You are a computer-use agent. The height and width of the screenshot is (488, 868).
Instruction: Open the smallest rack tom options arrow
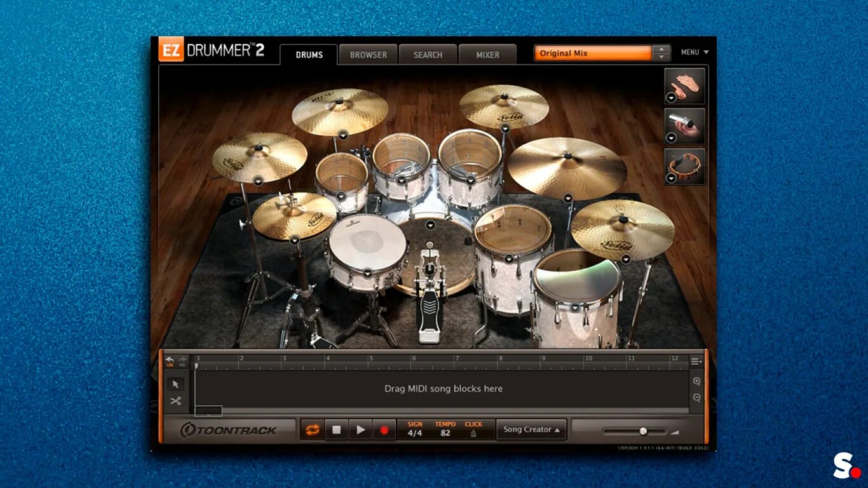(341, 196)
